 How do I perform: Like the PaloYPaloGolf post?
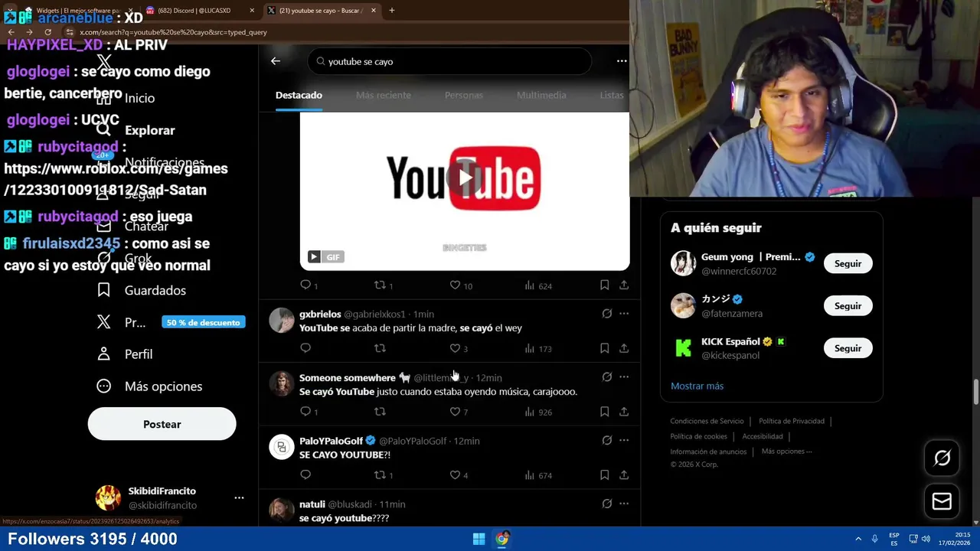[455, 474]
